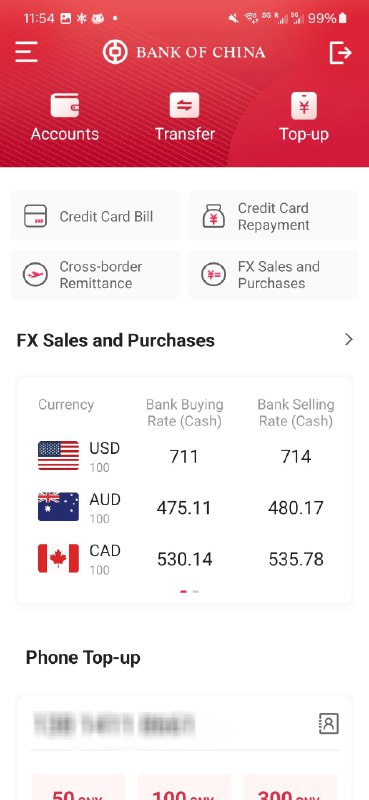Viewport: 369px width, 800px height.
Task: Select the AUD currency row flag
Action: [x=59, y=507]
